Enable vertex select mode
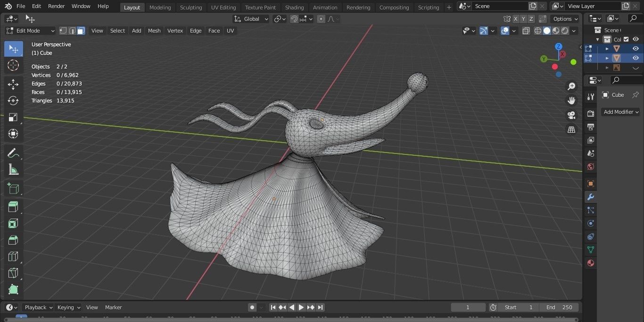 (63, 31)
